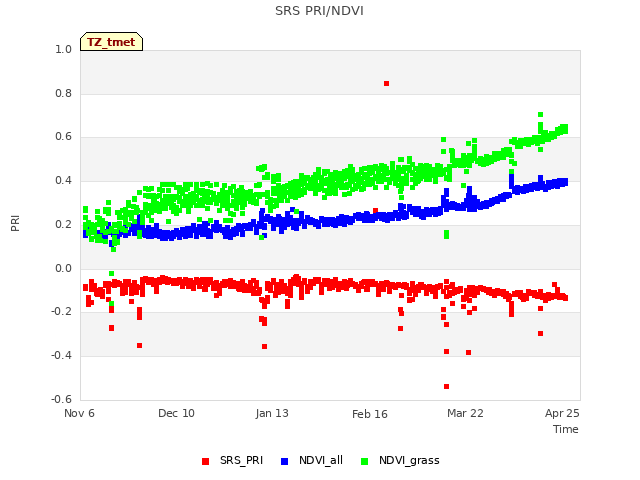The image size is (640, 480).
Task: Click the 0.8 y-axis tick label
Action: tap(63, 93)
